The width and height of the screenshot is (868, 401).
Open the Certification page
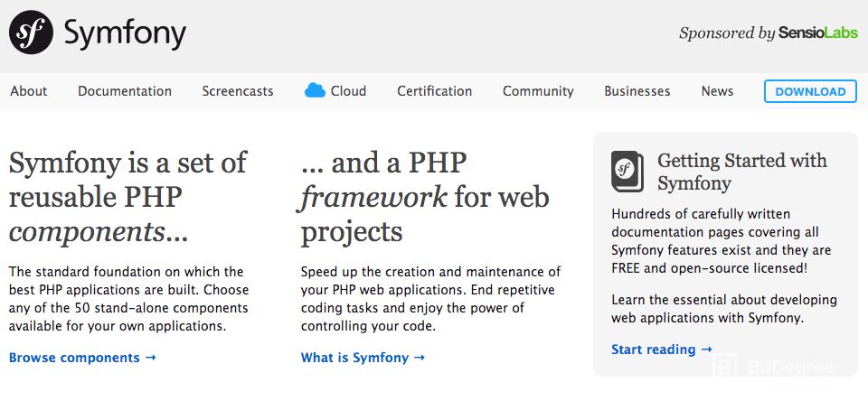(x=435, y=91)
